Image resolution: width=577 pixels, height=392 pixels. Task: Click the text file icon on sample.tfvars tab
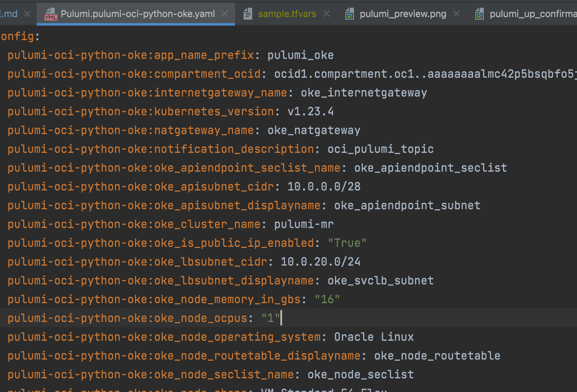[x=247, y=14]
